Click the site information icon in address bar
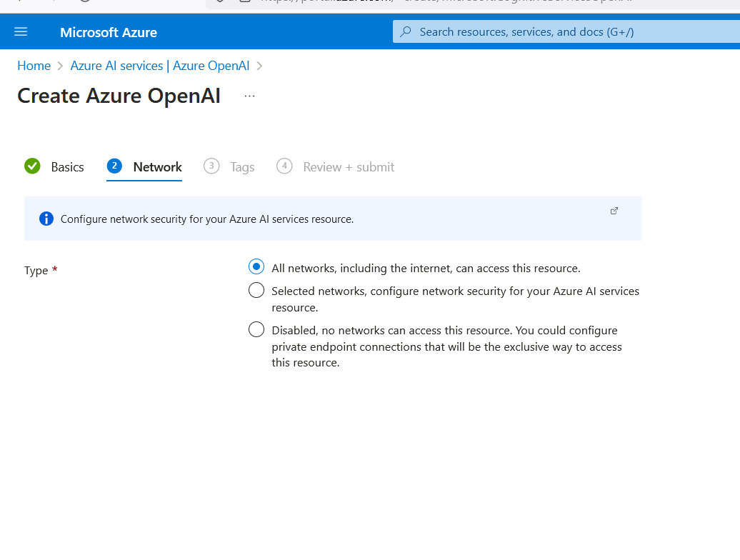Image resolution: width=740 pixels, height=560 pixels. pyautogui.click(x=219, y=3)
